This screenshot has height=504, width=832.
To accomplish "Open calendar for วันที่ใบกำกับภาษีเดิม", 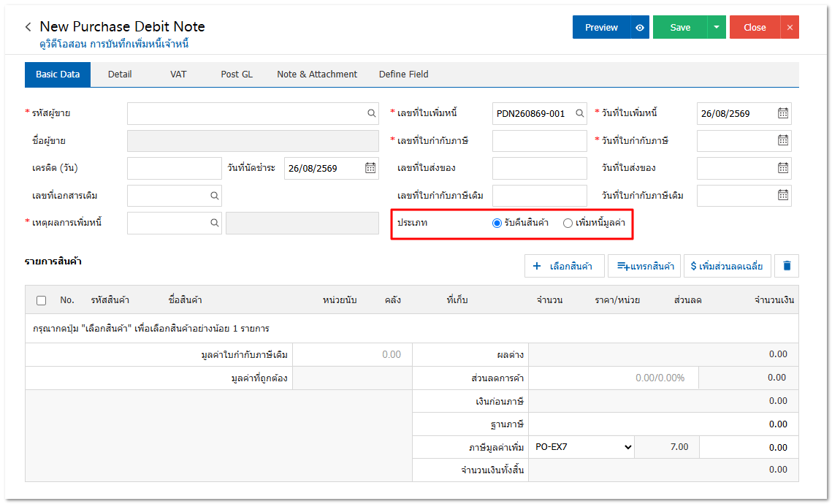I will pyautogui.click(x=782, y=195).
